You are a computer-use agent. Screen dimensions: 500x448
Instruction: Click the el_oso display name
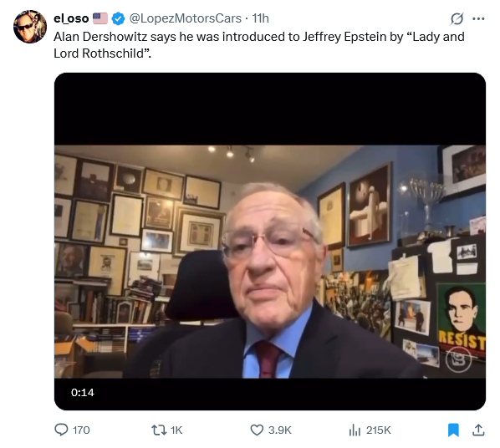71,18
